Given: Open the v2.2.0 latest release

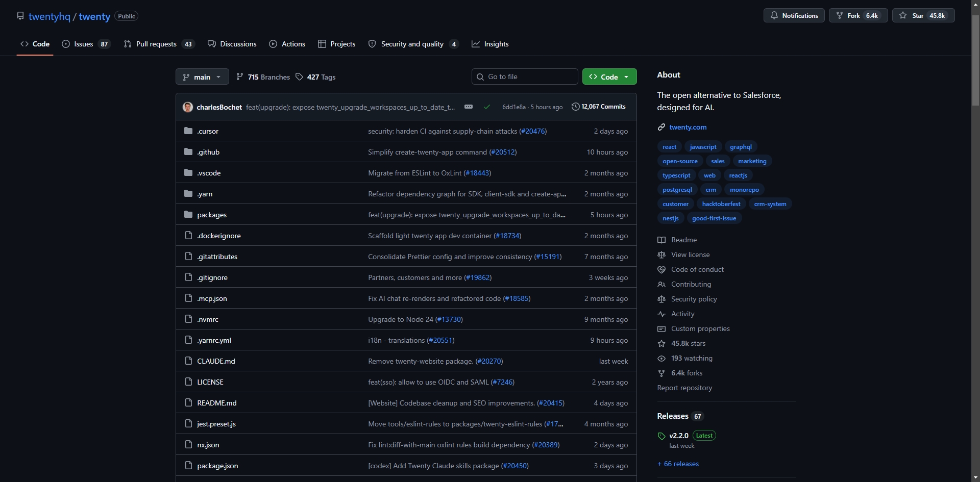Looking at the screenshot, I should 679,436.
